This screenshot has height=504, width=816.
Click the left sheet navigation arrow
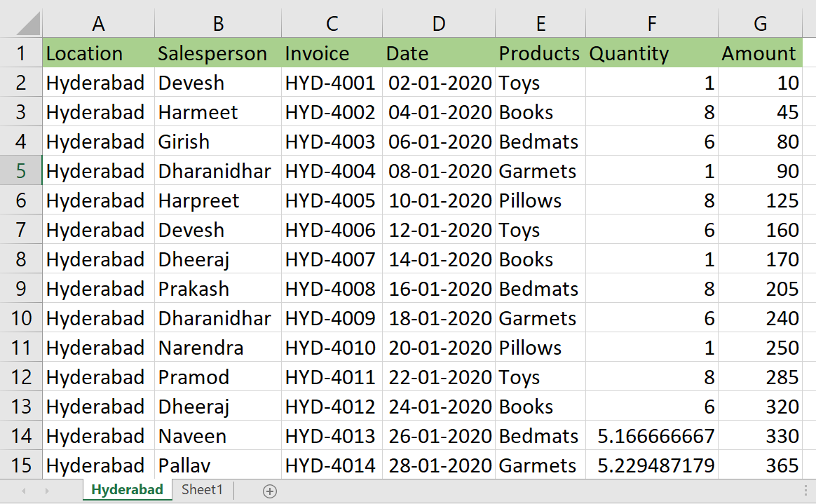pyautogui.click(x=22, y=490)
